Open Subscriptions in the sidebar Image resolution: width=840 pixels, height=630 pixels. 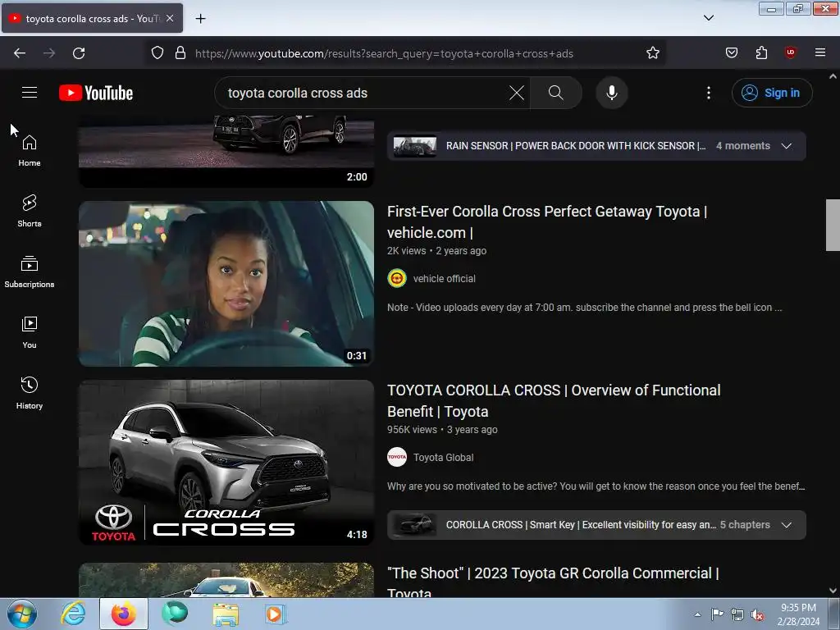(x=30, y=272)
